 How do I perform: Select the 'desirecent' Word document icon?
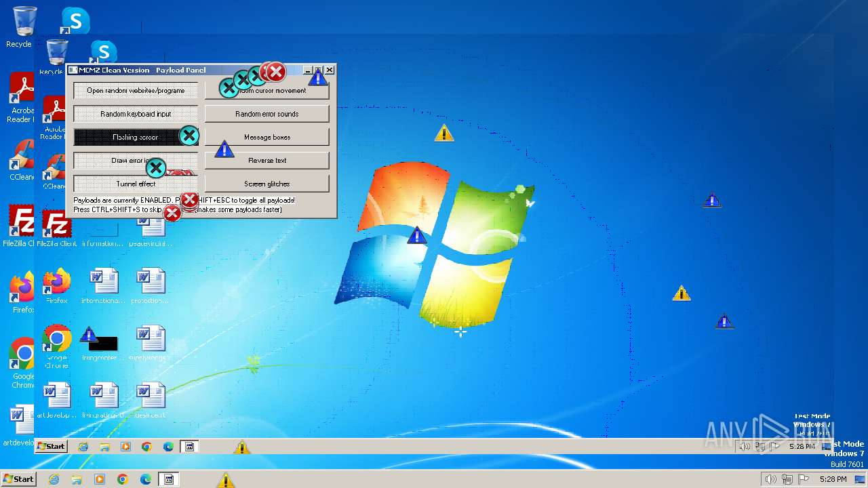[x=150, y=400]
